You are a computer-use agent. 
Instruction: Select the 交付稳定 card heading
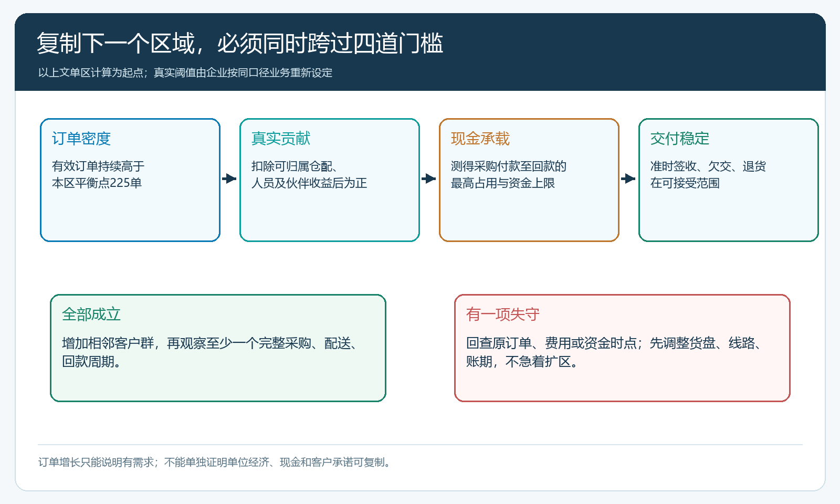pyautogui.click(x=680, y=139)
